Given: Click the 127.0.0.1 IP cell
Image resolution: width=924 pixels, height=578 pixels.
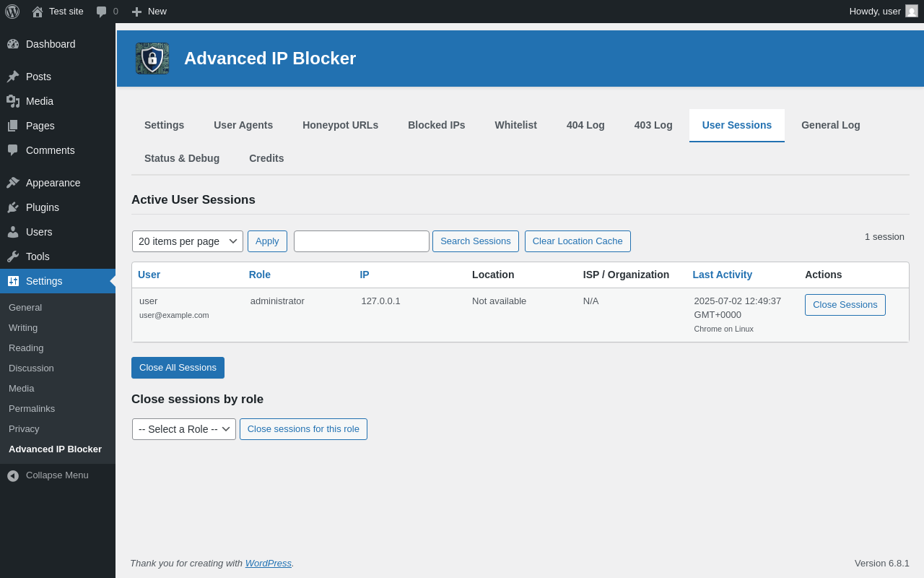Looking at the screenshot, I should point(380,301).
